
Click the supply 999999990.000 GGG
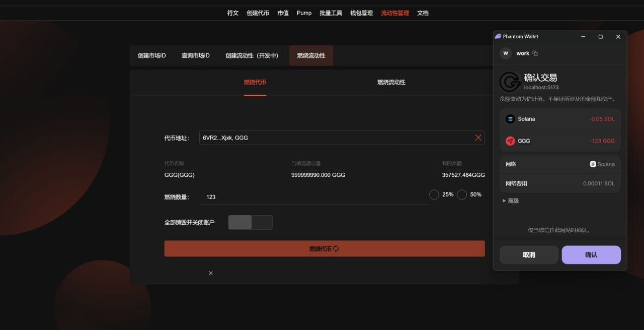point(318,175)
